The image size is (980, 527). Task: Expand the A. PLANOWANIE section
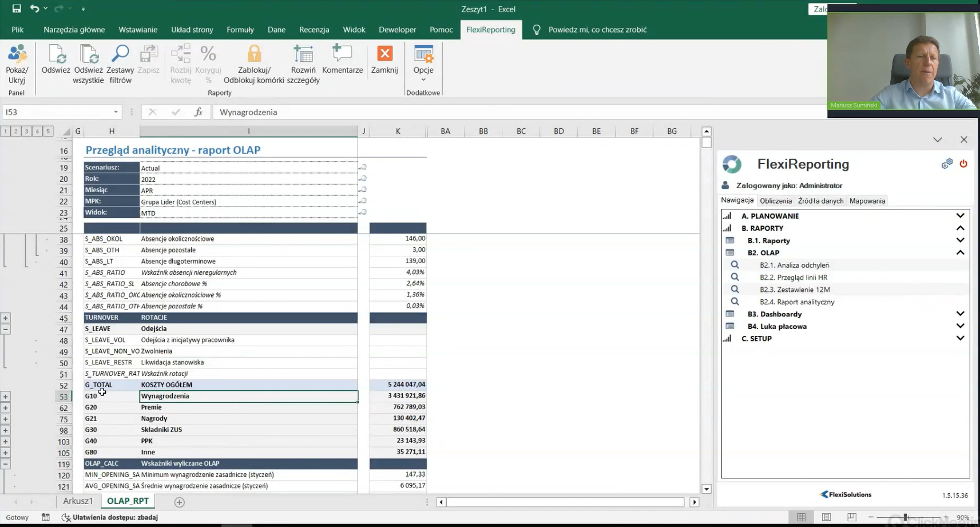coord(960,216)
